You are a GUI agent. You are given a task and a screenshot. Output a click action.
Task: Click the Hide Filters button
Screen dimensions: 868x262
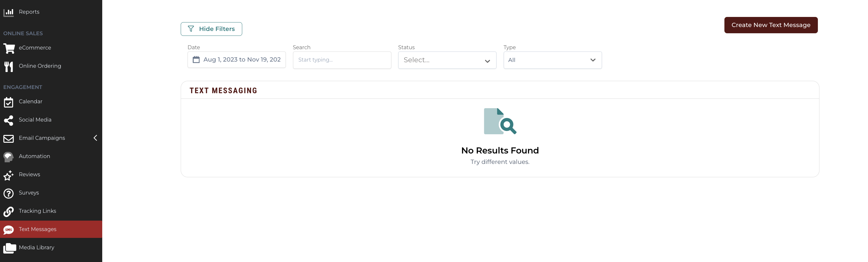pyautogui.click(x=211, y=29)
